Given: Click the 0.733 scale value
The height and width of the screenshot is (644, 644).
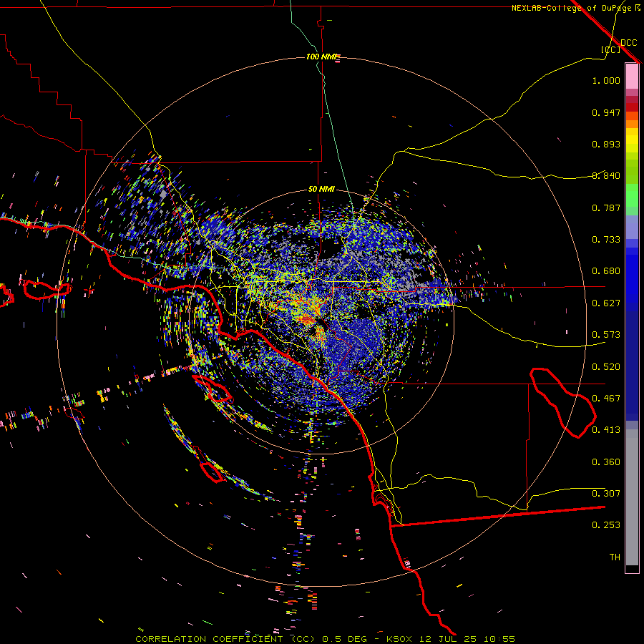Looking at the screenshot, I should click(x=606, y=240).
